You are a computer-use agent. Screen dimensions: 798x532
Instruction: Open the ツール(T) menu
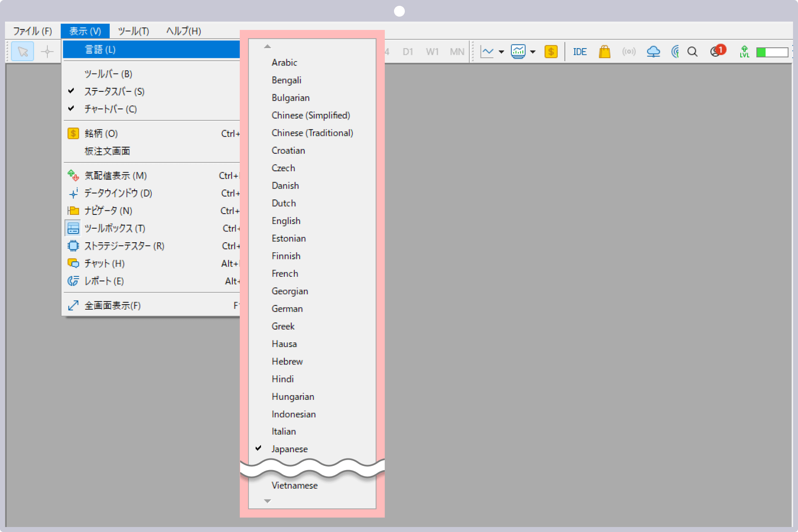point(133,31)
